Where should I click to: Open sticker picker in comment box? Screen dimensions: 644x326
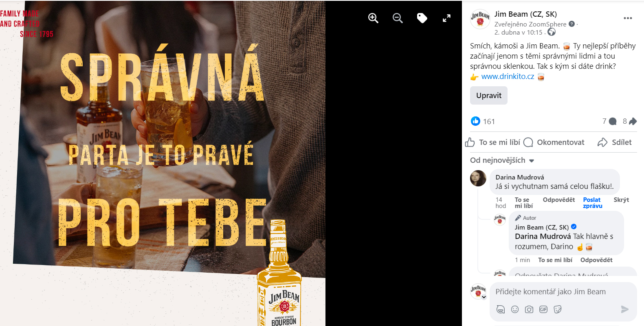(558, 310)
